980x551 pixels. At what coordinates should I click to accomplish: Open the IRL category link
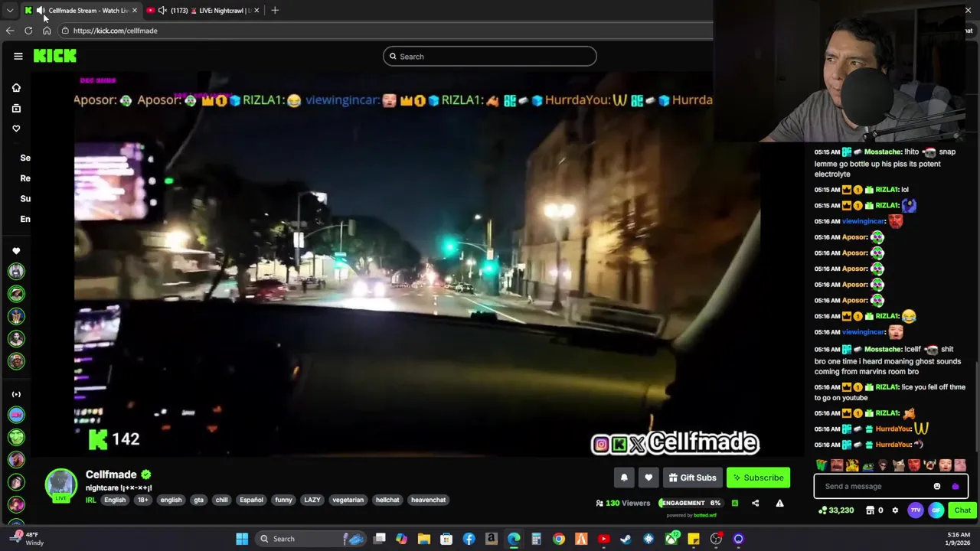[90, 500]
